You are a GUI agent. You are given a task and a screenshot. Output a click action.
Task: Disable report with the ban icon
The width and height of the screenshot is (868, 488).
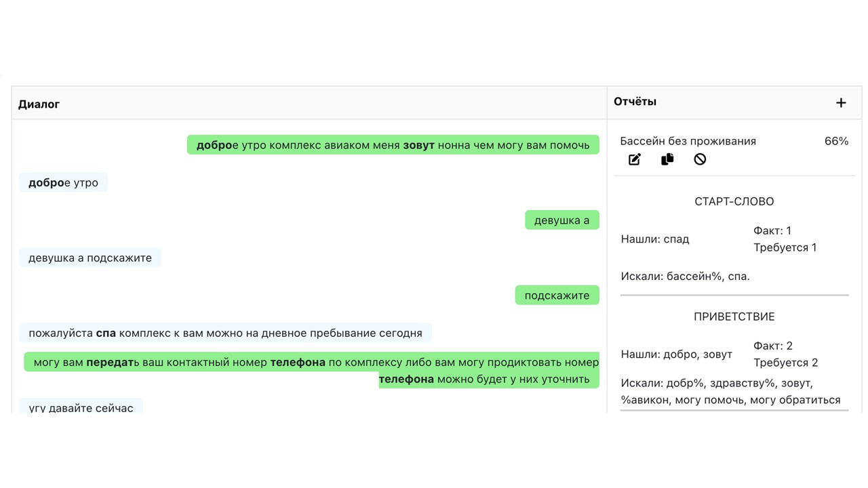pos(700,159)
